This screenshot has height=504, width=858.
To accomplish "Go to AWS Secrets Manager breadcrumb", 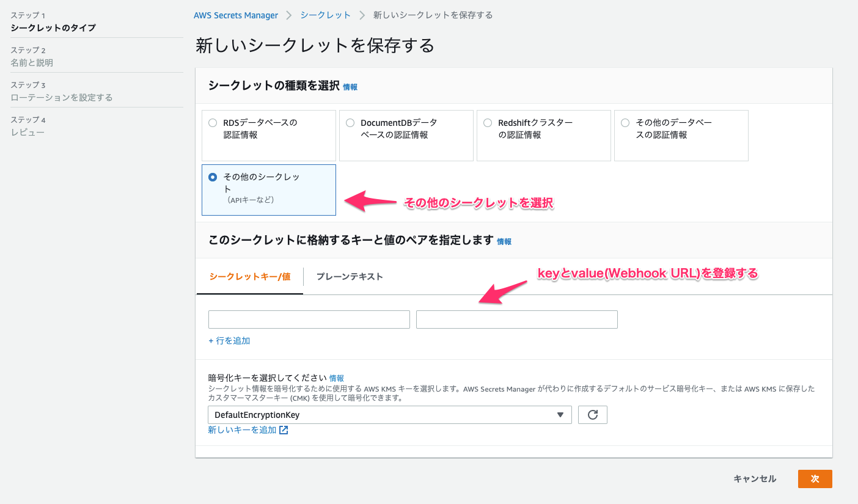I will pyautogui.click(x=236, y=15).
